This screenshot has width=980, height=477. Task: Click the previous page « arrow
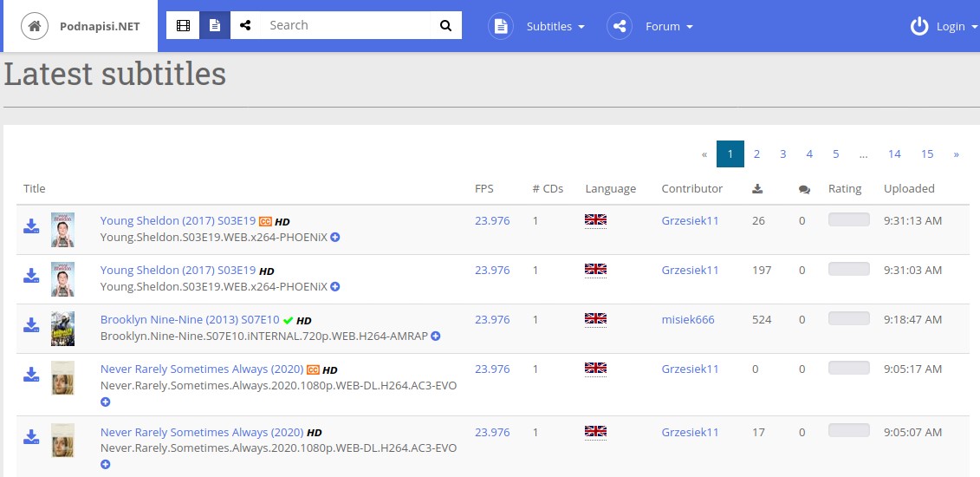pos(704,154)
